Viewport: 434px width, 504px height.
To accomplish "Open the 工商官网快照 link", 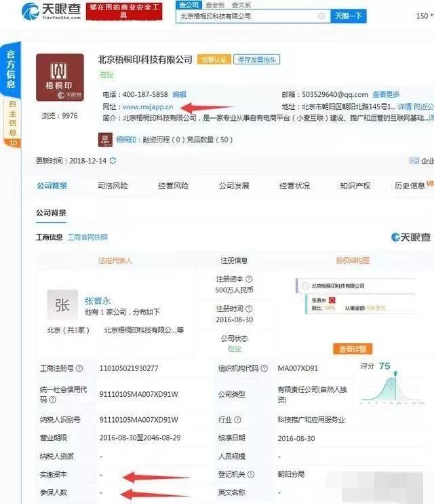I will pyautogui.click(x=87, y=237).
